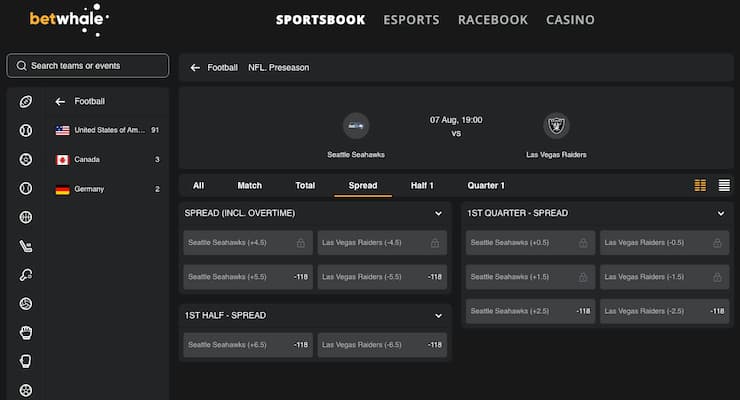Click lock icon on Seattle Seahawks (+4.5)

pyautogui.click(x=301, y=243)
